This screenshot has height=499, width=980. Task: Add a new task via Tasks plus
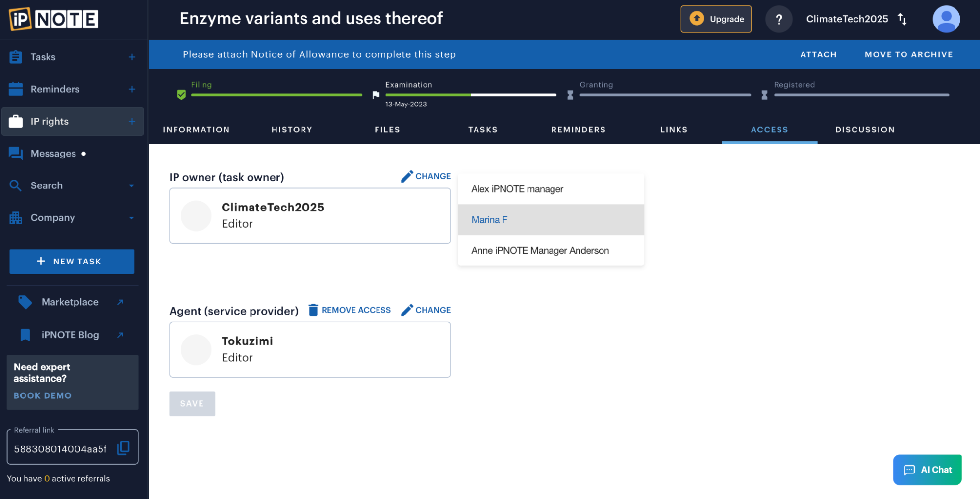(x=132, y=57)
